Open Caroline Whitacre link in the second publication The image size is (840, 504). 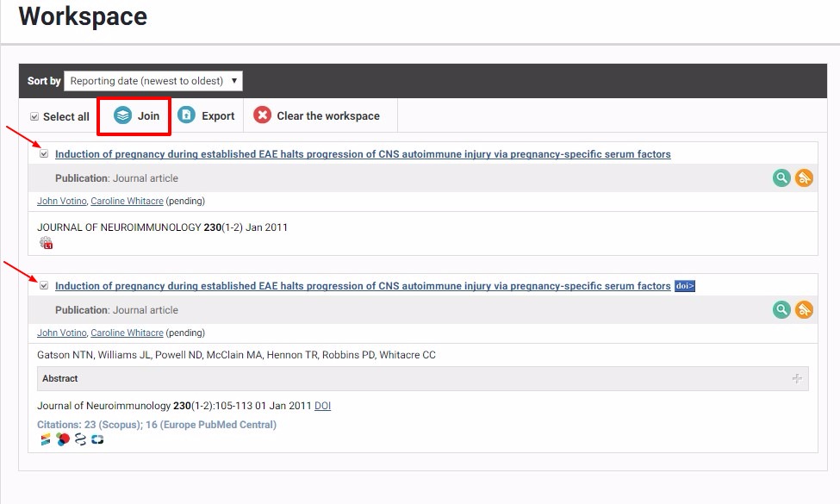(x=127, y=333)
